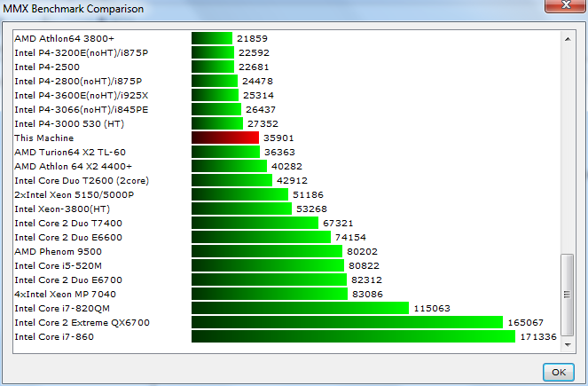Select the Intel P4-3066(noHT)/i845PE label
Viewport: 588px width, 386px height.
pyautogui.click(x=82, y=110)
